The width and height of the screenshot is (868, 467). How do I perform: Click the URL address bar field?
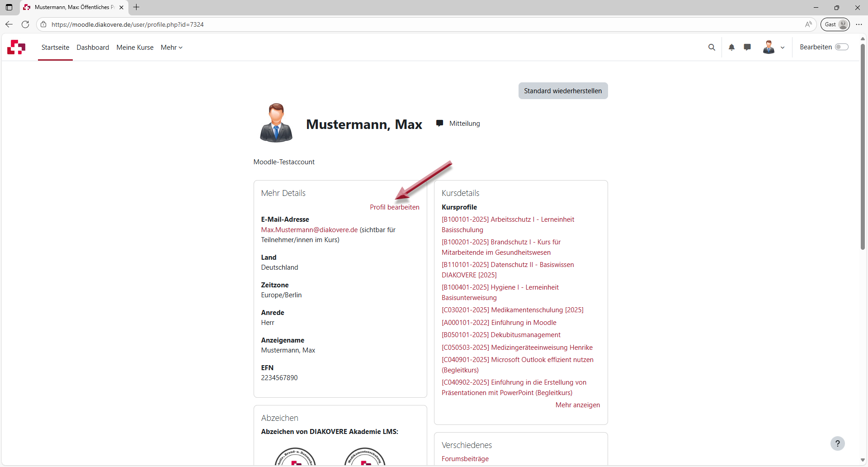(x=407, y=24)
